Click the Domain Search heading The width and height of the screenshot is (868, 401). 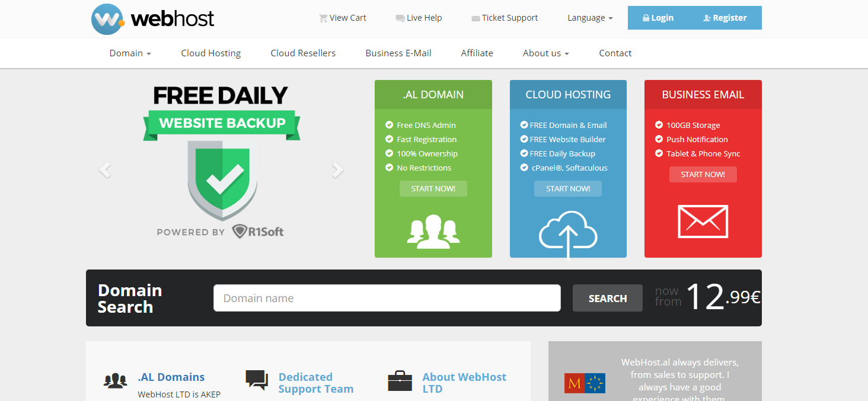point(130,299)
